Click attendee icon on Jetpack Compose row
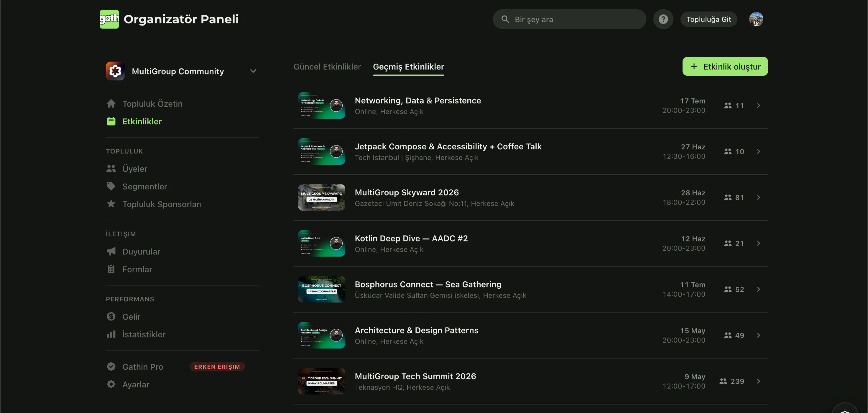Image resolution: width=868 pixels, height=413 pixels. point(728,151)
